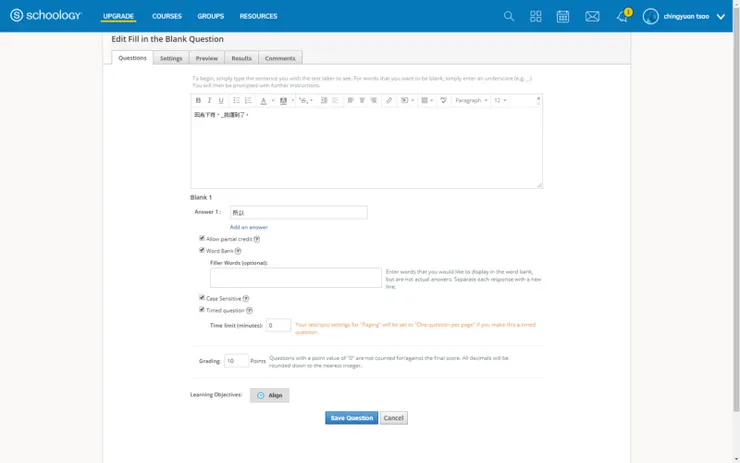Viewport: 740px width, 463px height.
Task: Open the COURSES menu
Action: (x=167, y=16)
